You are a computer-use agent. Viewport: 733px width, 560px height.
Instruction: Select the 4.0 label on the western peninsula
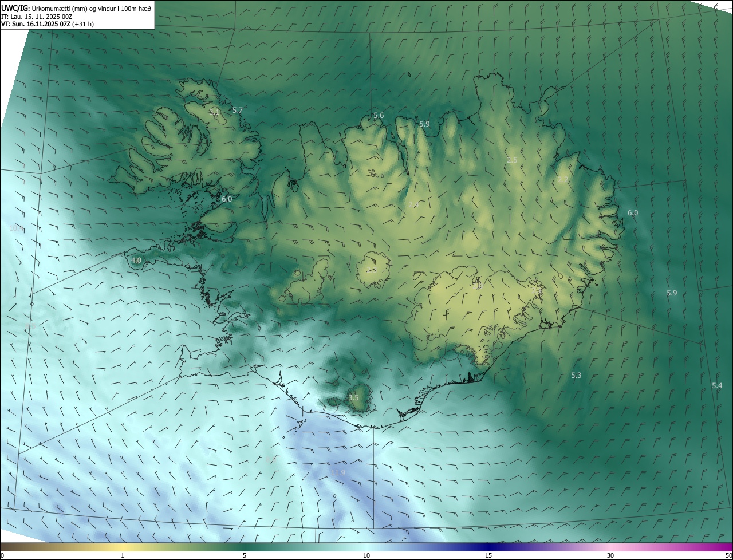tap(136, 260)
